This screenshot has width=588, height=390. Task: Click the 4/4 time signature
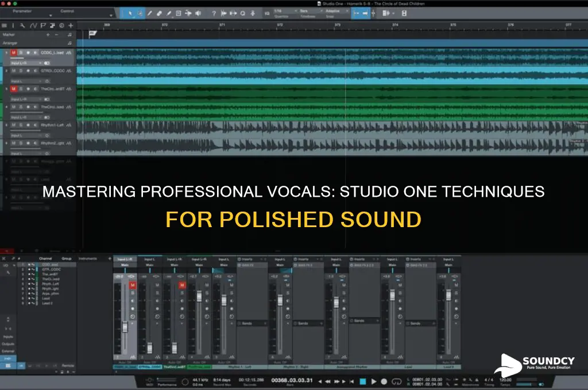tap(489, 380)
